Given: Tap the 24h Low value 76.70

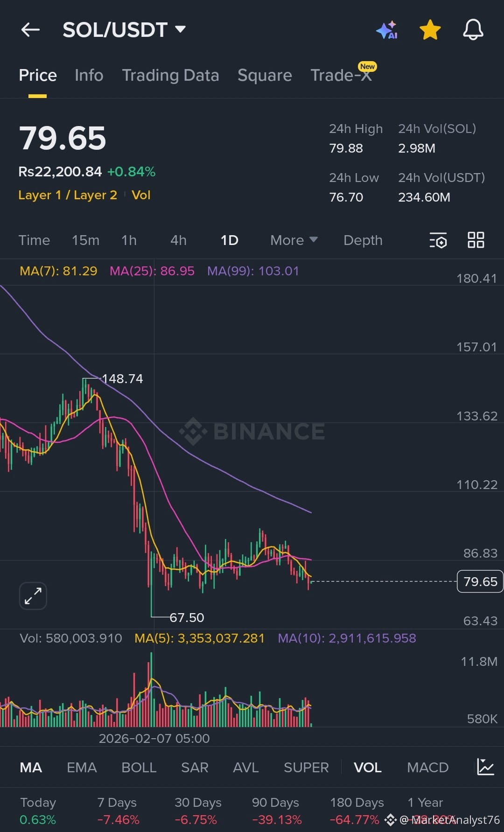Looking at the screenshot, I should pyautogui.click(x=346, y=197).
